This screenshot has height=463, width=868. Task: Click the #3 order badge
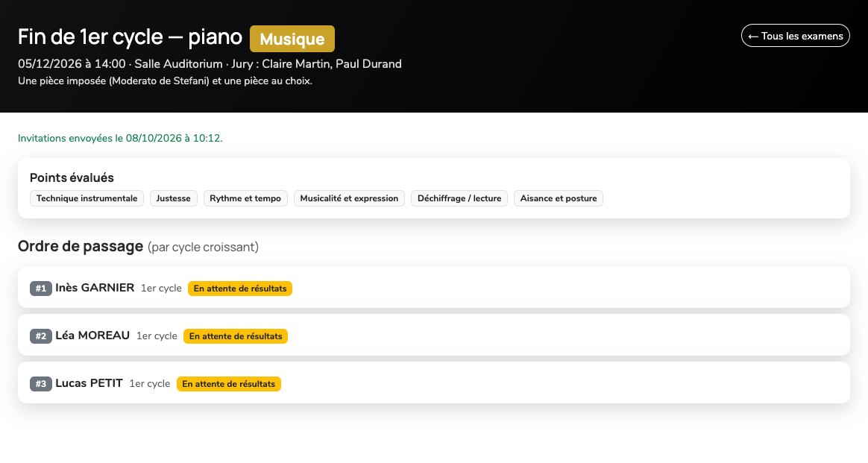41,383
